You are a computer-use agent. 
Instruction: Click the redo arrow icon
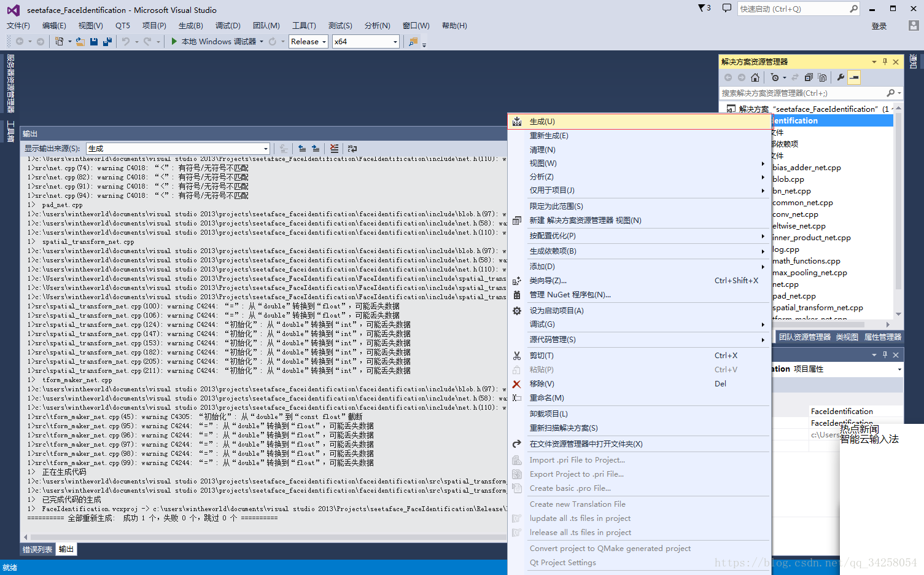tap(147, 41)
